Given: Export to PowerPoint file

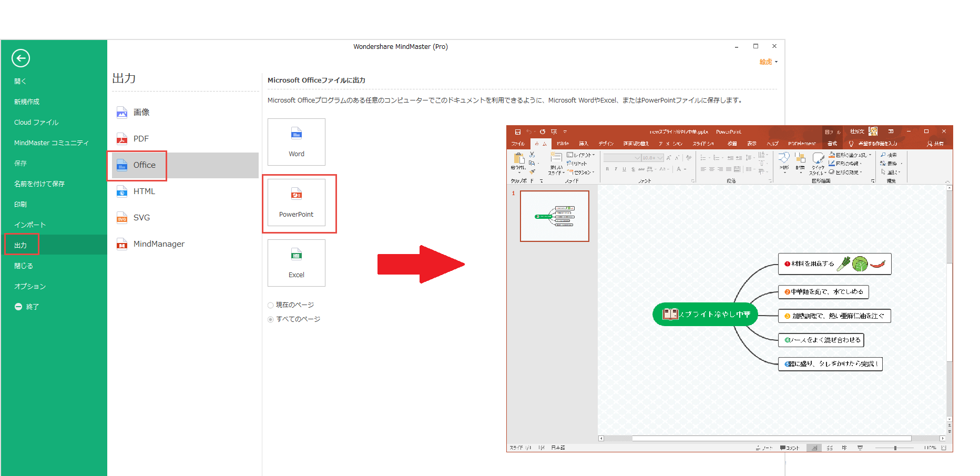Looking at the screenshot, I should pyautogui.click(x=297, y=202).
